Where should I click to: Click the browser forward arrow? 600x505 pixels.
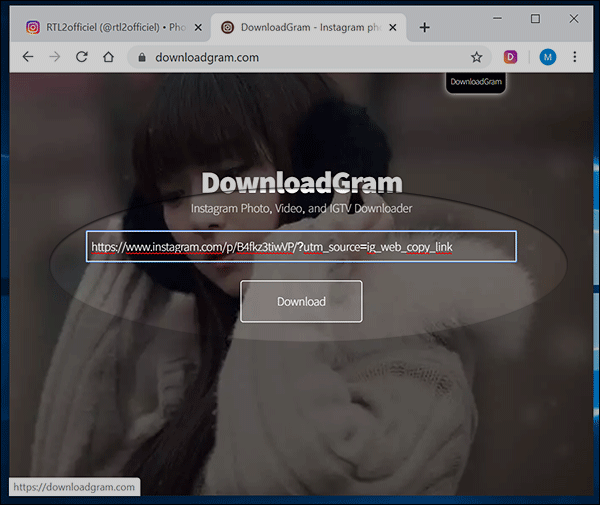(x=54, y=57)
